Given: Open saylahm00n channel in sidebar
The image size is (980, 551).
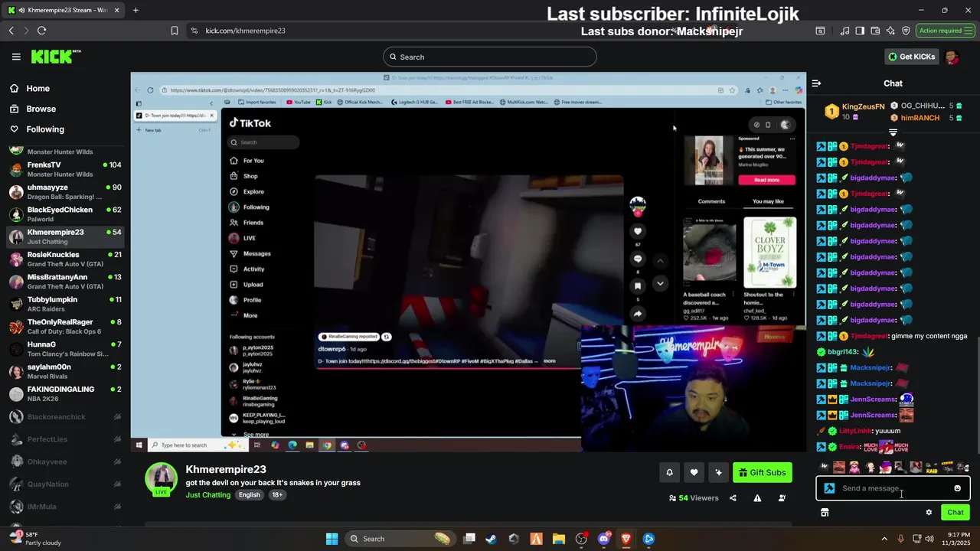Looking at the screenshot, I should click(65, 371).
